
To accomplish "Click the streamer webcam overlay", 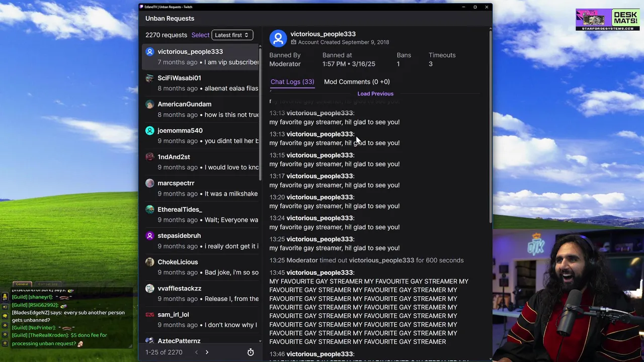I will 568,296.
